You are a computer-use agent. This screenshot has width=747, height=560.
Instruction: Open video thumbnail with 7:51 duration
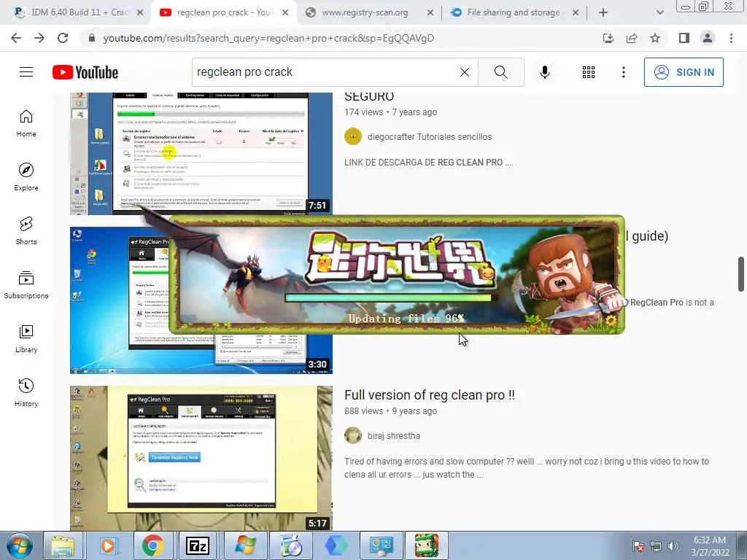coord(201,153)
